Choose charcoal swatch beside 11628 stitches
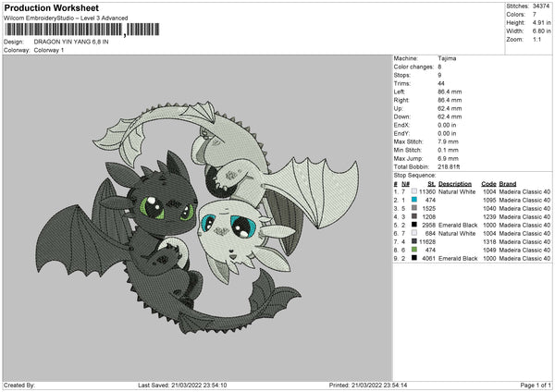 pyautogui.click(x=414, y=241)
